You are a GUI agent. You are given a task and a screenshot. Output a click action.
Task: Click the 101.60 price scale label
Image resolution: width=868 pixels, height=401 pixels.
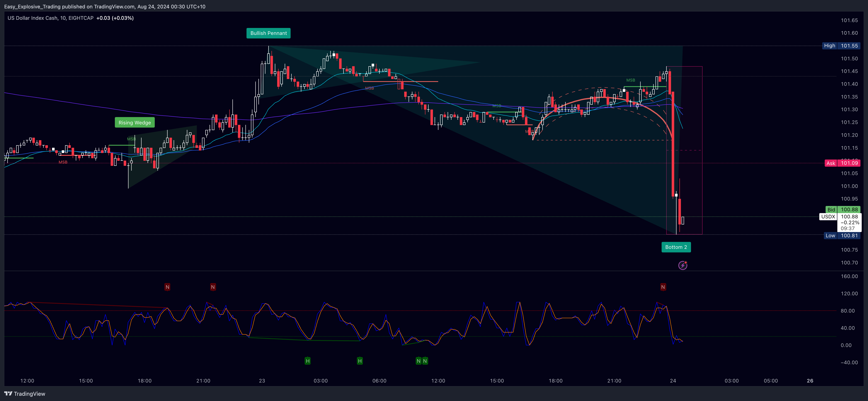pyautogui.click(x=849, y=33)
